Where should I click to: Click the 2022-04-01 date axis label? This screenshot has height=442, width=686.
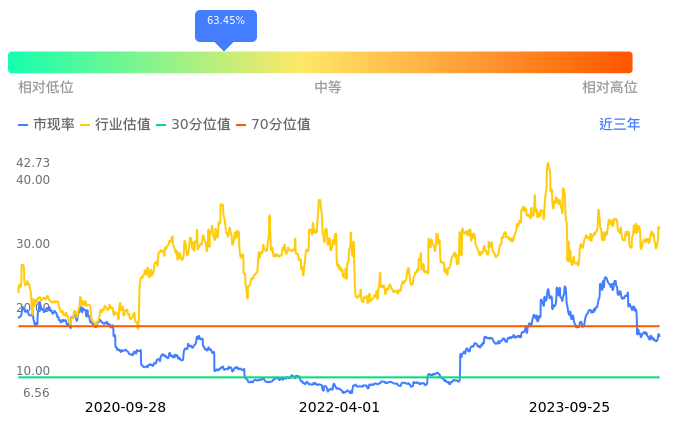pyautogui.click(x=340, y=408)
